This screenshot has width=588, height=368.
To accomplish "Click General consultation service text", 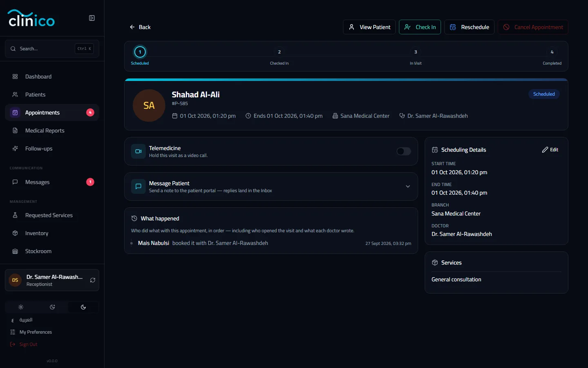I will tap(456, 279).
